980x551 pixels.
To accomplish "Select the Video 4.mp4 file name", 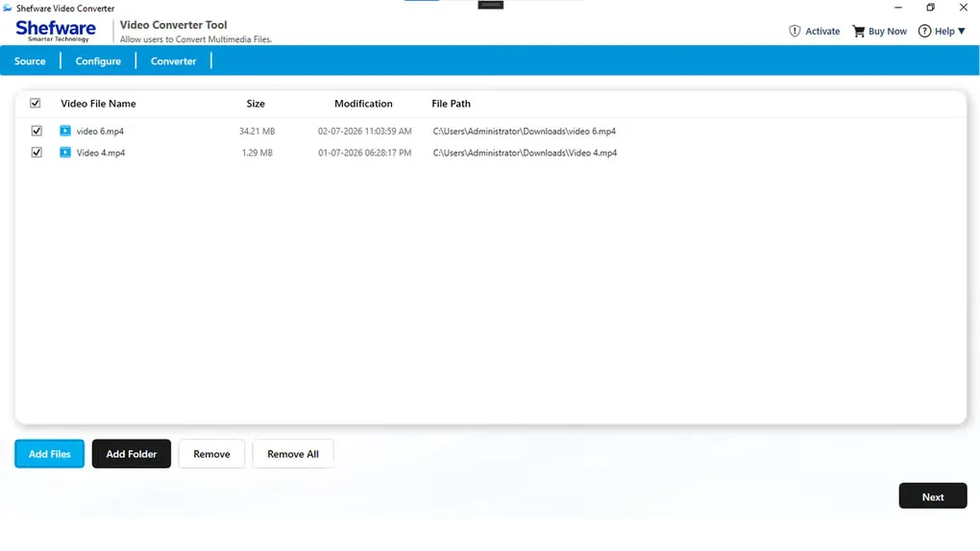I will point(101,153).
